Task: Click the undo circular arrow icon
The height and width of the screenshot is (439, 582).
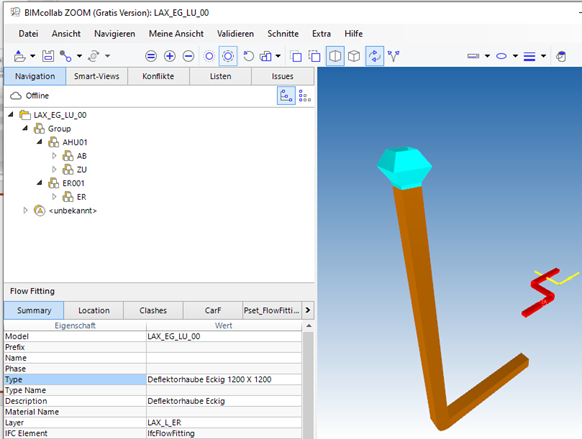Action: [x=248, y=56]
